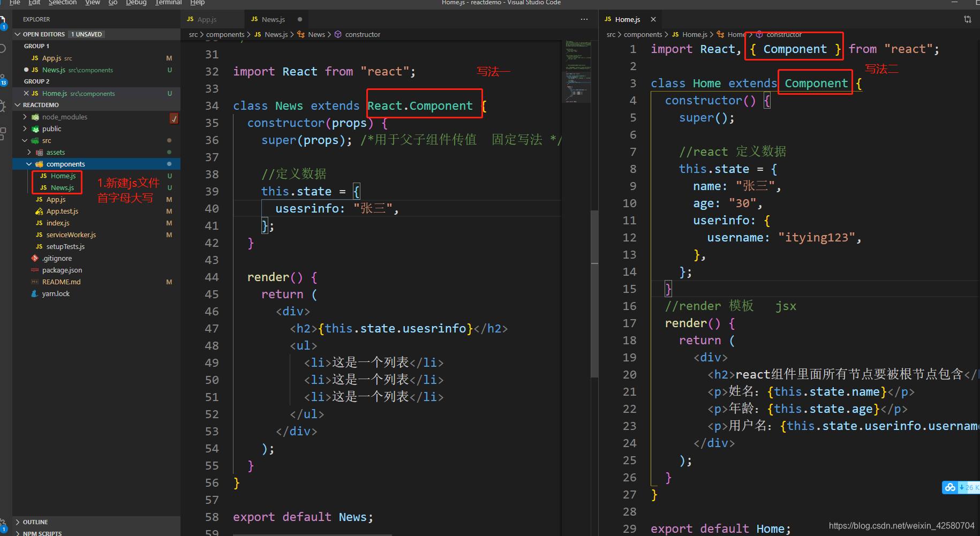Open the Debug bug icon in activity bar
This screenshot has height=536, width=980.
pos(3,105)
